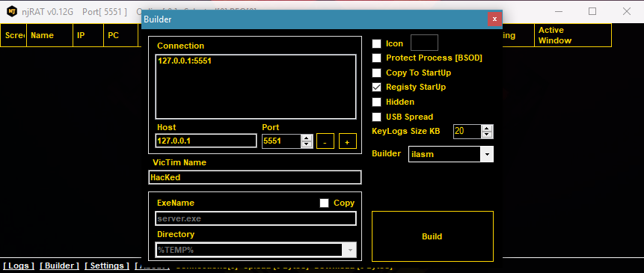
Task: Close the Builder dialog with the red X
Action: point(494,19)
